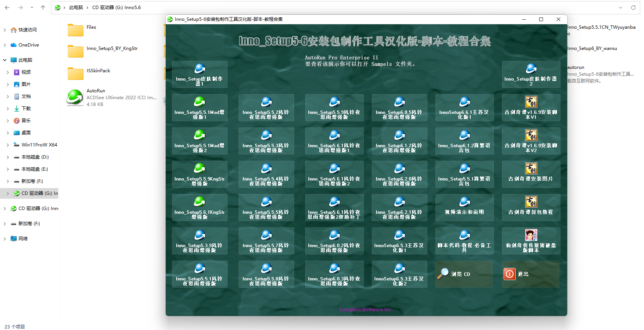Refresh the Explorer address bar

click(633, 7)
